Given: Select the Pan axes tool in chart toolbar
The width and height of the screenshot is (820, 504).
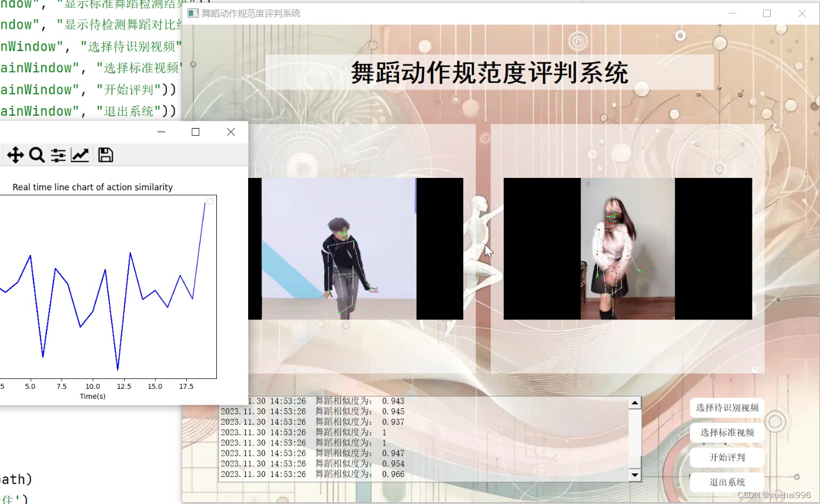Looking at the screenshot, I should pyautogui.click(x=15, y=155).
